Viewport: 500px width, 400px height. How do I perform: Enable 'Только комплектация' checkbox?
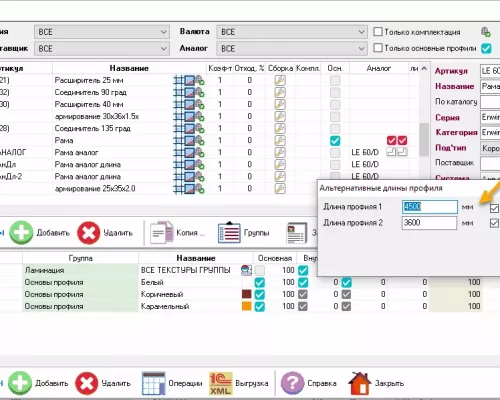pos(378,32)
